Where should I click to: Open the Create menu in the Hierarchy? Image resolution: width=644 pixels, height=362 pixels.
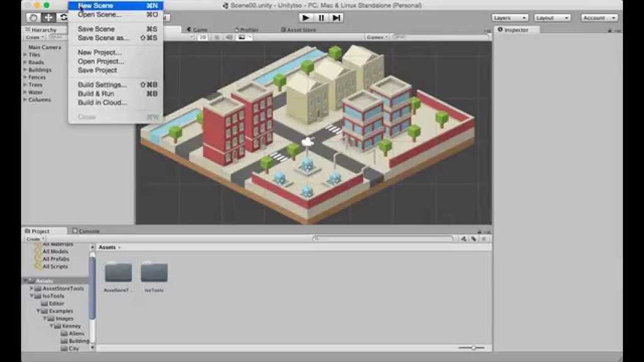tap(32, 37)
